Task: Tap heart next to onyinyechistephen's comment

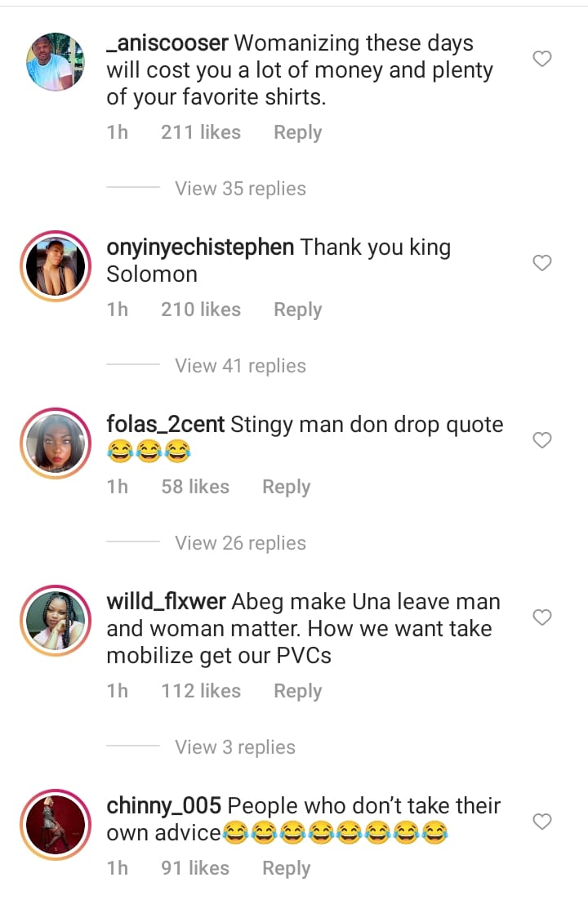Action: click(x=541, y=263)
